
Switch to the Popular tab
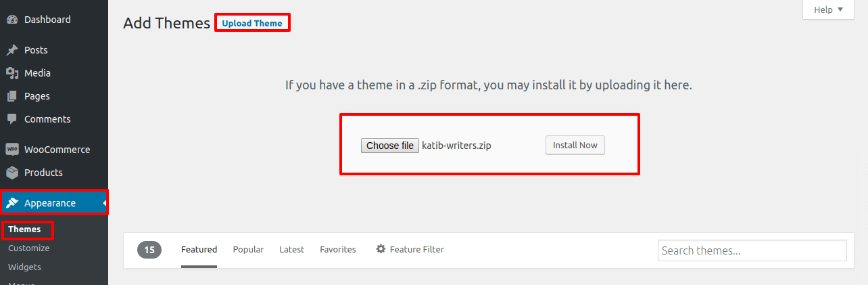[248, 250]
